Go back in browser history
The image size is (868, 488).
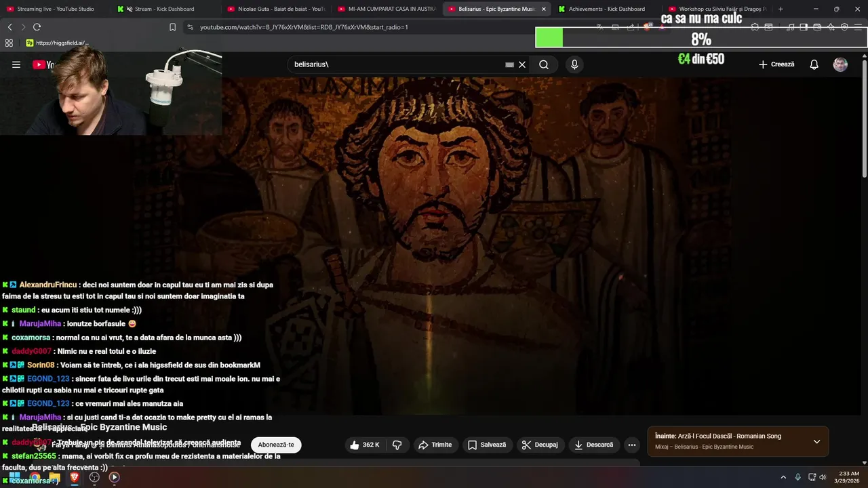pyautogui.click(x=9, y=27)
